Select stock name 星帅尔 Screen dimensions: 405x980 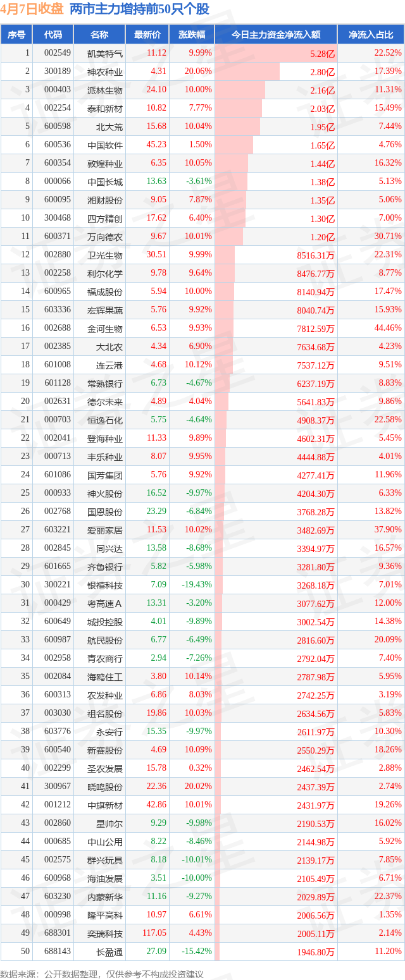109,824
